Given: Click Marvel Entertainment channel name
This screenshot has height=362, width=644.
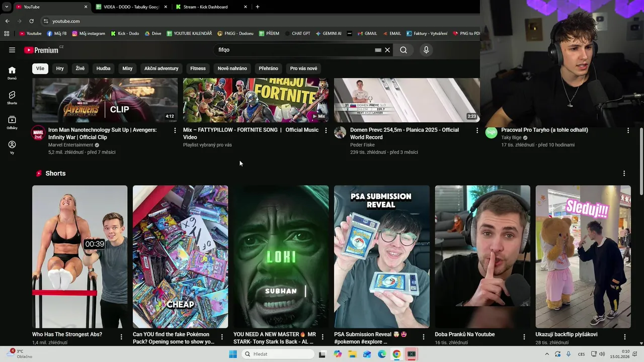Looking at the screenshot, I should pyautogui.click(x=70, y=145).
